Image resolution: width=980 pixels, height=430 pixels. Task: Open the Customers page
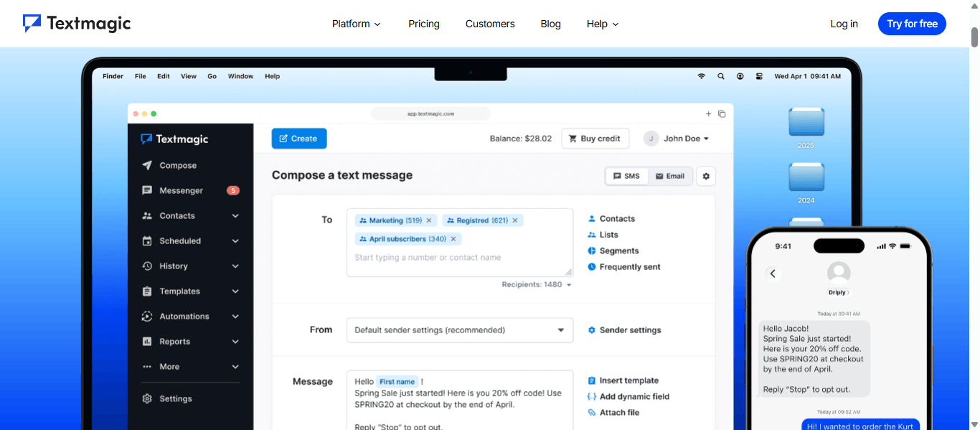click(x=490, y=24)
